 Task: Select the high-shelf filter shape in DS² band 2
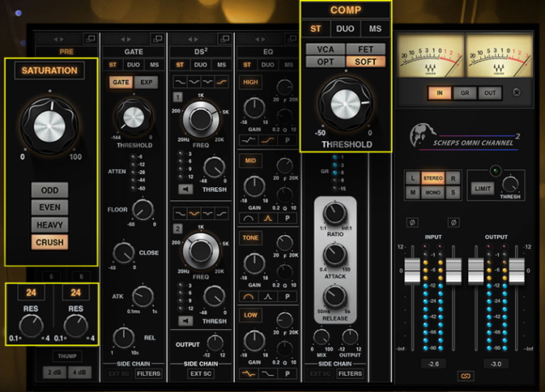(222, 214)
